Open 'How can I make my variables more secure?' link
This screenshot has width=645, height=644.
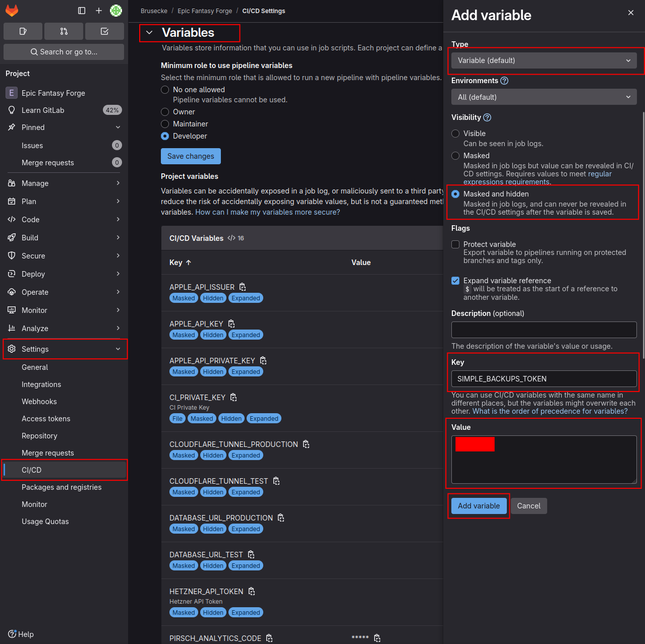click(268, 212)
